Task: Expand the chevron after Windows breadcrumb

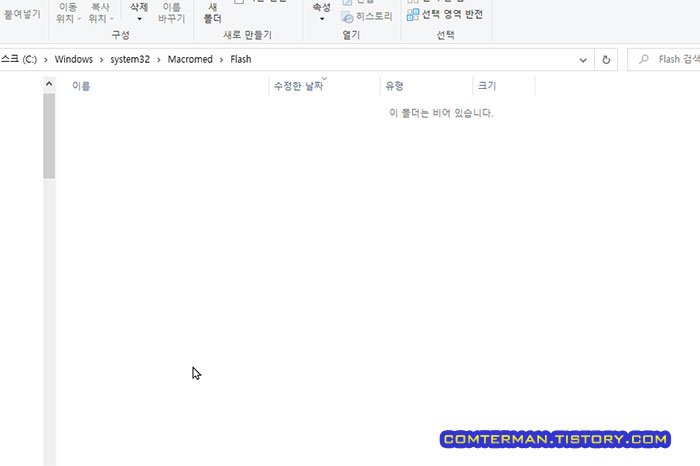Action: pyautogui.click(x=101, y=60)
